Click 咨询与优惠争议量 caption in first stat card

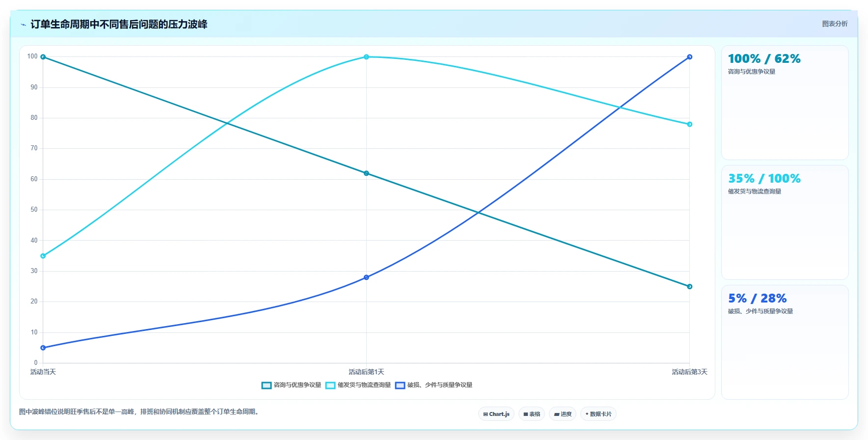(x=751, y=72)
